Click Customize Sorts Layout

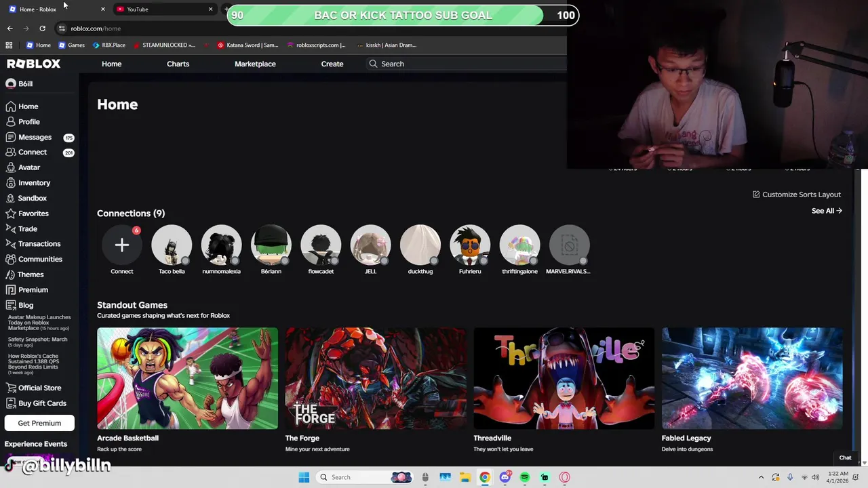click(797, 195)
